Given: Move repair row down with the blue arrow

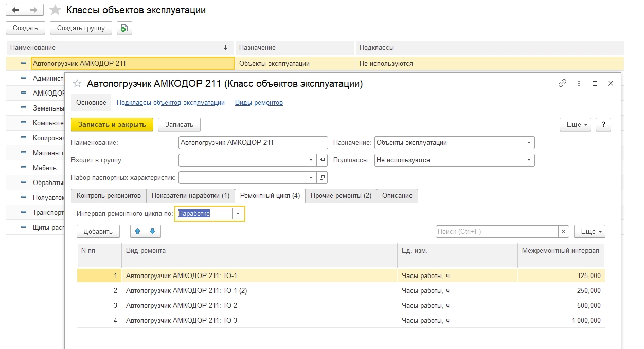Looking at the screenshot, I should click(x=152, y=231).
